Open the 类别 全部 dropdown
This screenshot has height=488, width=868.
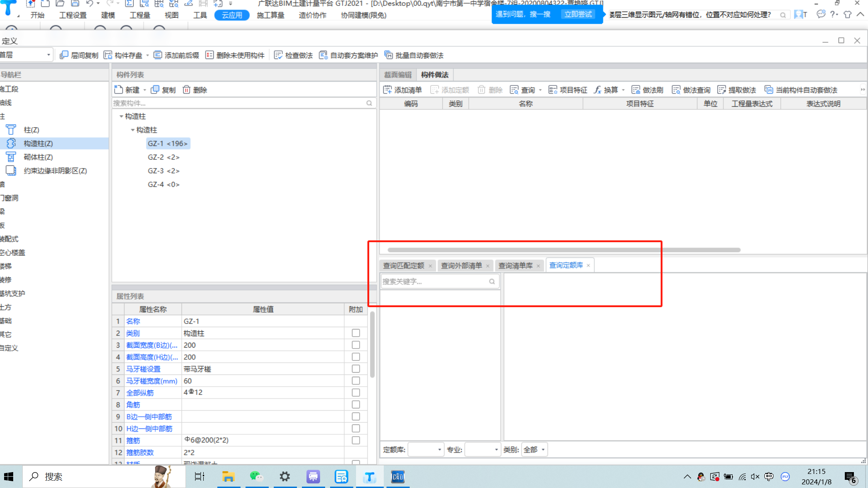point(534,450)
